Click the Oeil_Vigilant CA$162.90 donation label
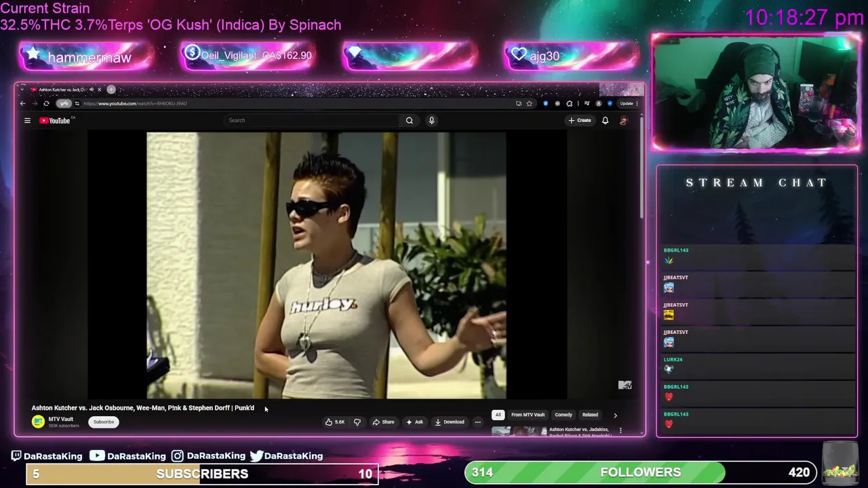The height and width of the screenshot is (488, 868). point(256,56)
